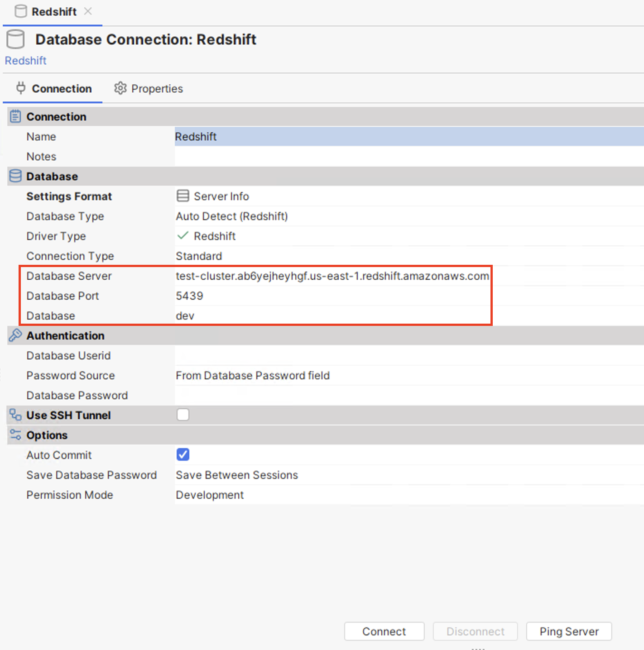Collapse the Connection section header

coord(326,116)
